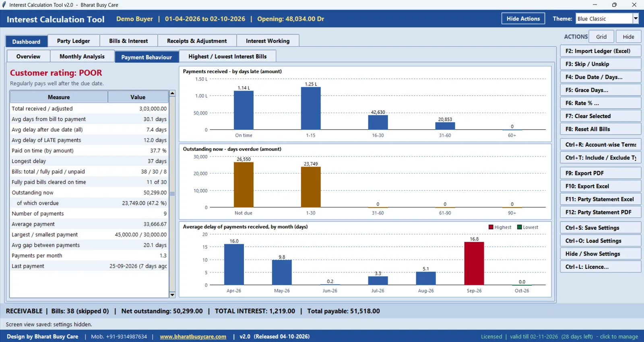The width and height of the screenshot is (644, 342).
Task: Switch to Interest Working tab
Action: [268, 41]
